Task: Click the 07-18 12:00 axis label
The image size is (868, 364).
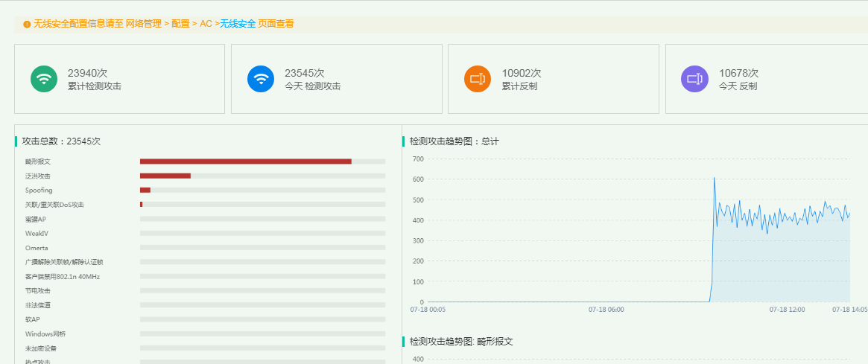Action: [787, 309]
